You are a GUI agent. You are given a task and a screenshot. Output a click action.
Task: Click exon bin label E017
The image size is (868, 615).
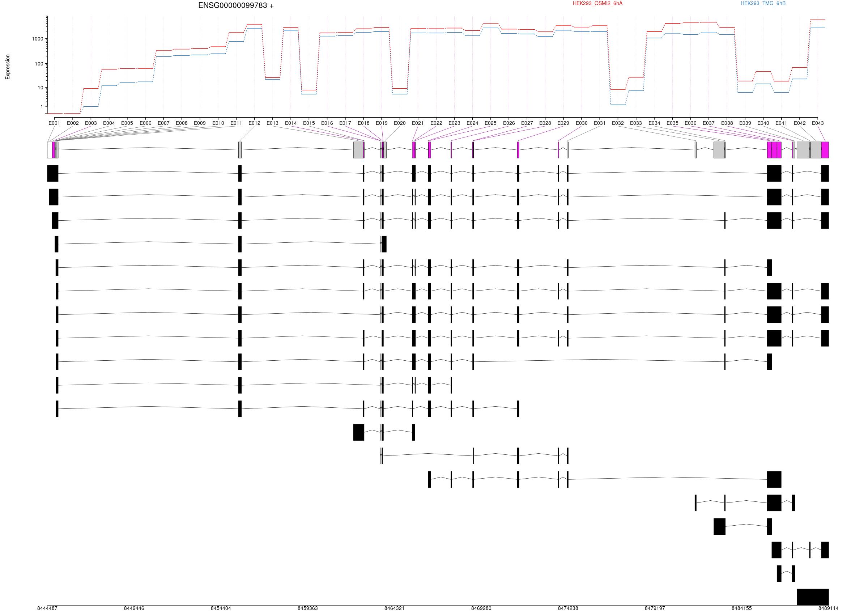coord(345,123)
